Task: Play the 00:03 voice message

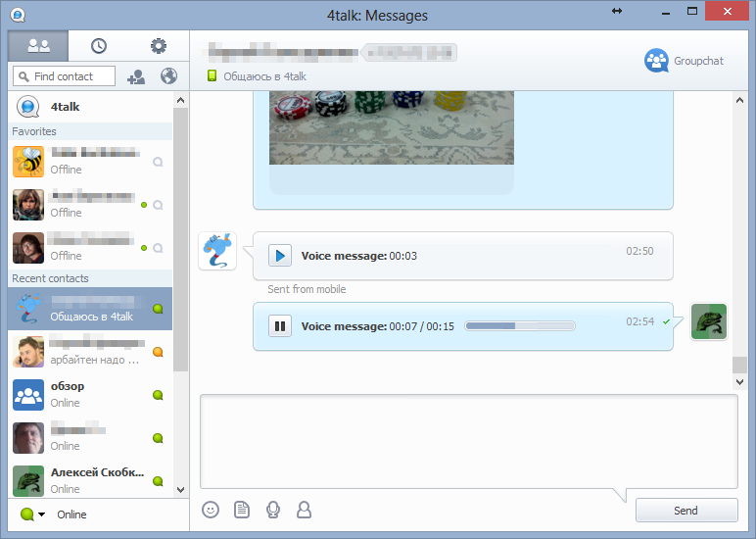Action: (279, 256)
